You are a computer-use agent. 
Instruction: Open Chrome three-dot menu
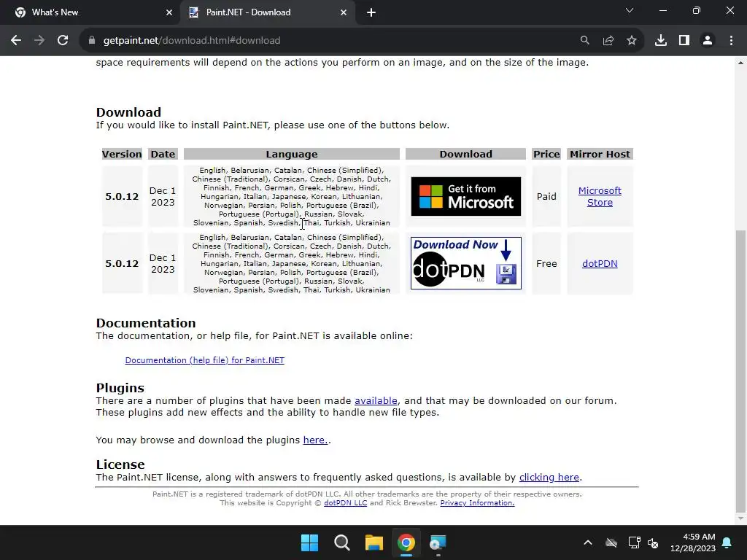coord(731,41)
